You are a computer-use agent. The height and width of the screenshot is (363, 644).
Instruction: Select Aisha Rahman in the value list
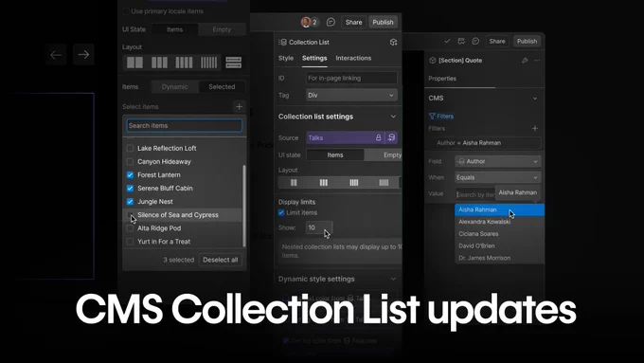(x=499, y=209)
